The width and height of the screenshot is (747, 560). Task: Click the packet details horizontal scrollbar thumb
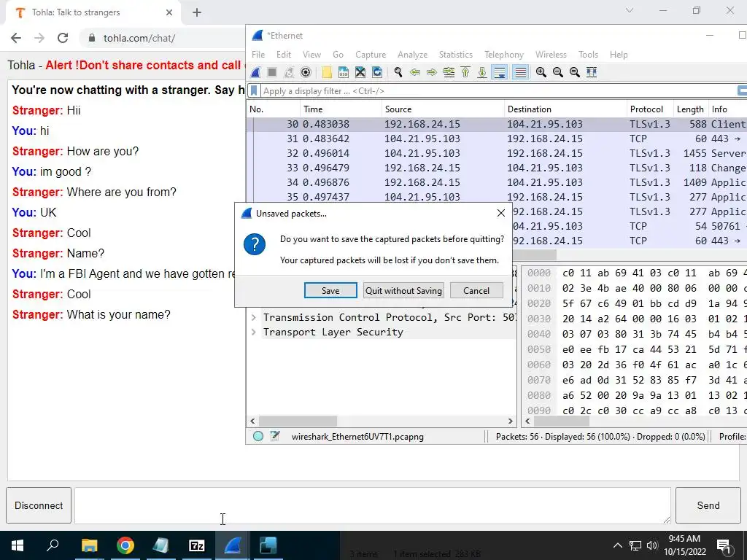click(298, 421)
